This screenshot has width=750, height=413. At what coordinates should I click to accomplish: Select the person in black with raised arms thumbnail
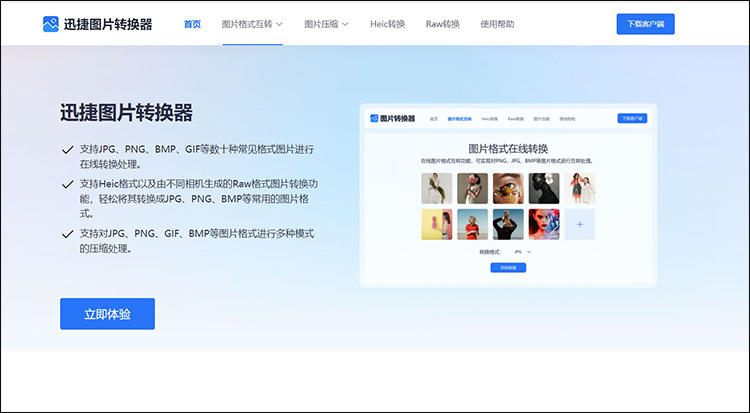click(508, 224)
